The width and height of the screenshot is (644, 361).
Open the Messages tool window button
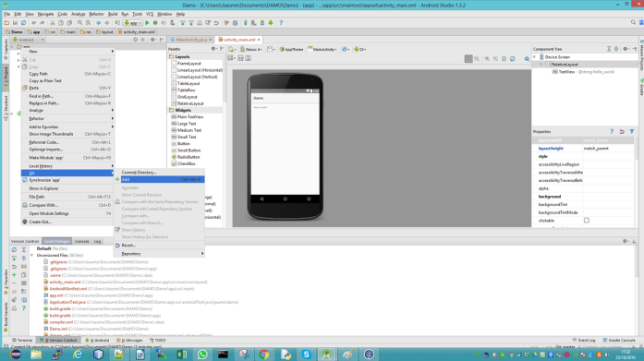(x=129, y=340)
